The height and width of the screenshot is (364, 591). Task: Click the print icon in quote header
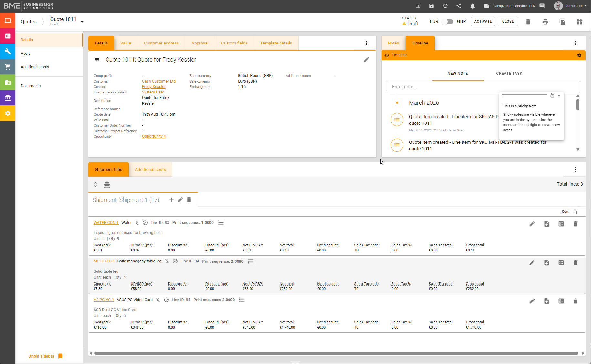545,22
